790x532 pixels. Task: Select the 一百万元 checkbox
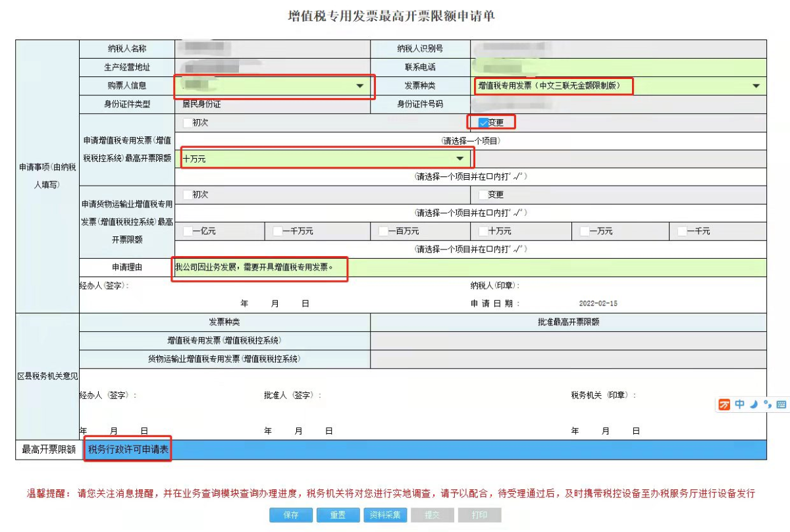point(383,231)
